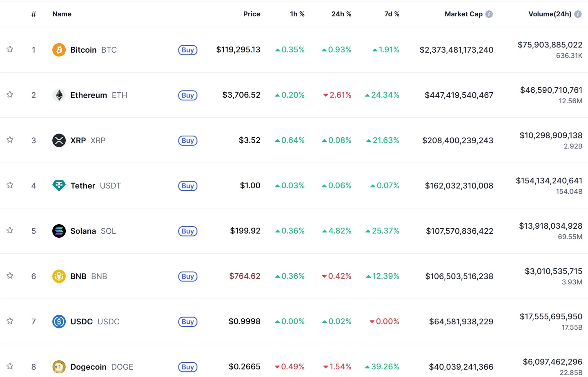Click the Dogecoin logo icon
Screen dimensions: 588x377
tap(59, 367)
